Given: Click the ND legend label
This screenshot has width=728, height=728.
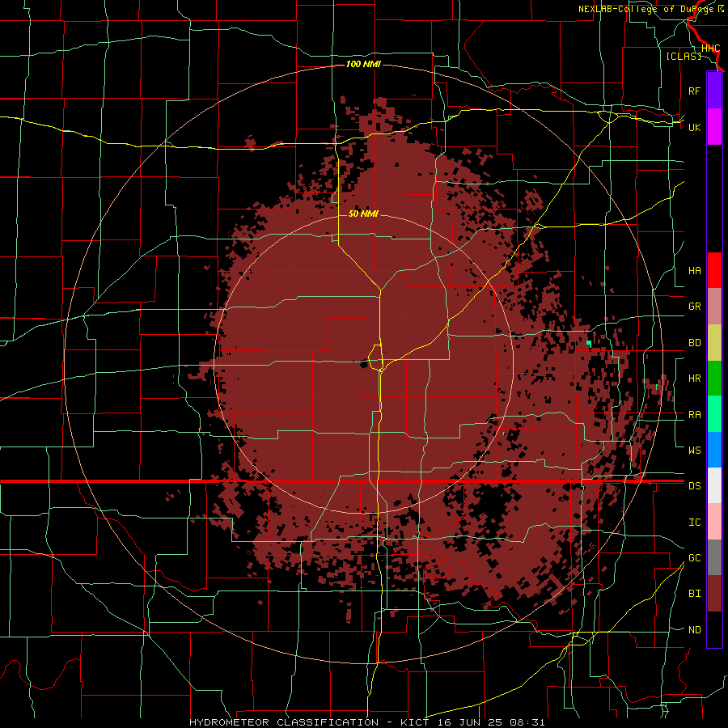Looking at the screenshot, I should click(x=694, y=630).
